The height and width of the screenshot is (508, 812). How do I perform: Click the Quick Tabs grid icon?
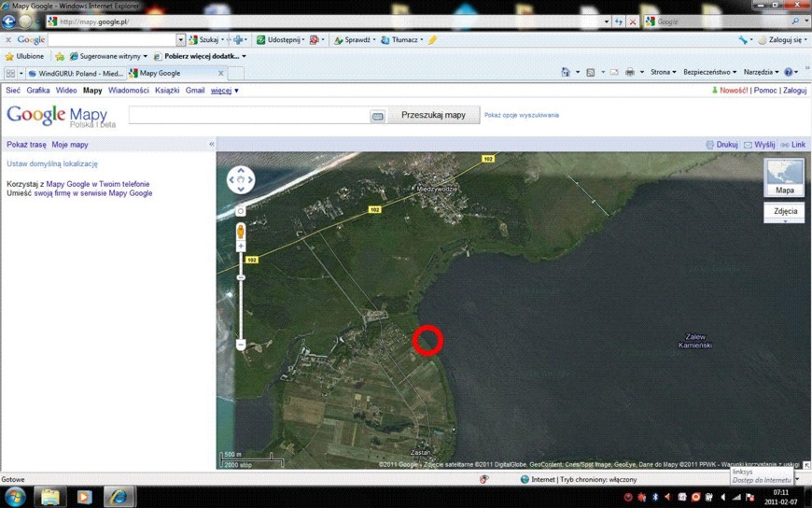click(10, 73)
